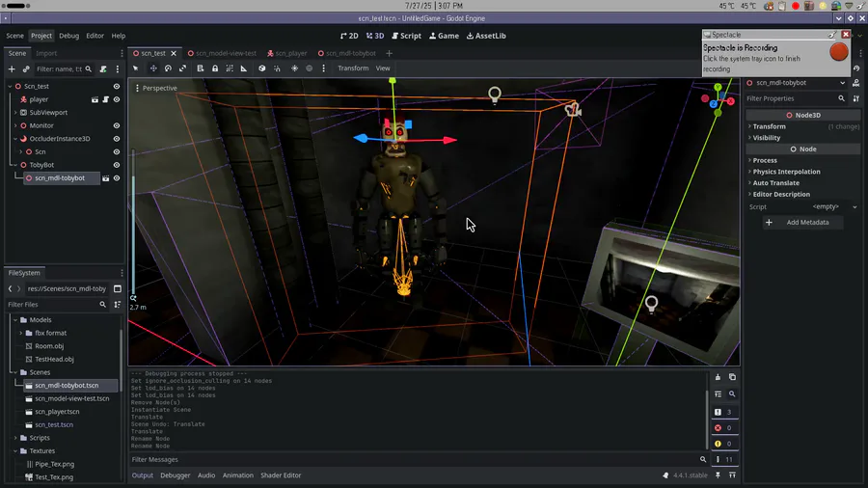The image size is (868, 488).
Task: Attach a script to the selected node
Action: tap(103, 69)
